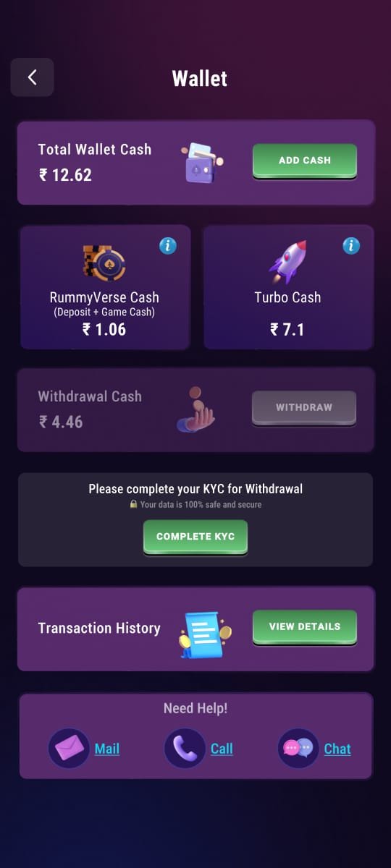Select the Withdrawal Cash amount text
Image resolution: width=391 pixels, height=868 pixels.
pyautogui.click(x=61, y=421)
